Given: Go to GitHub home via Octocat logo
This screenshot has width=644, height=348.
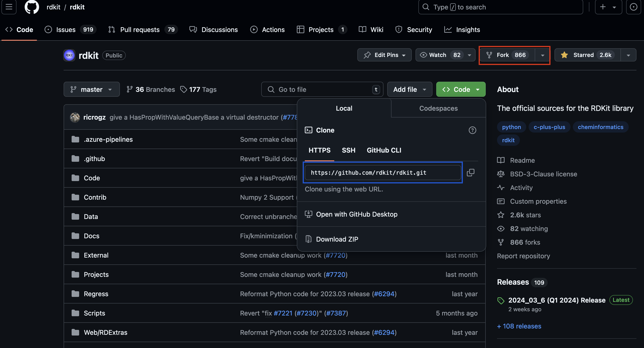Looking at the screenshot, I should tap(32, 7).
